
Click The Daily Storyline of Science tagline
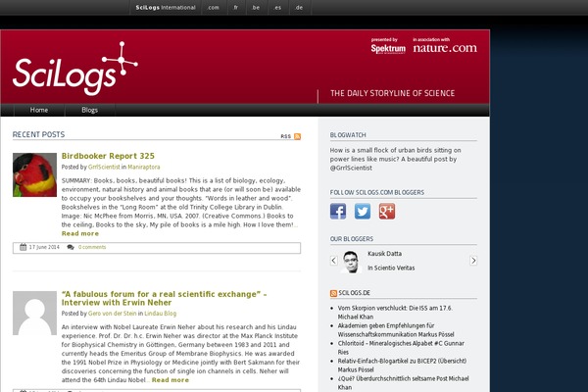(392, 93)
